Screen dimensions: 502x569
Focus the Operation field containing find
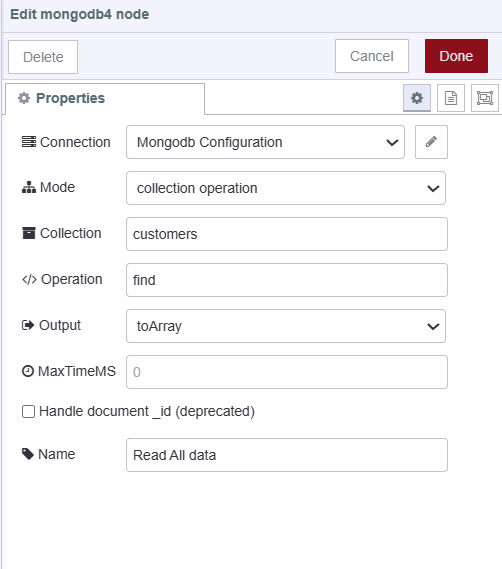coord(287,280)
